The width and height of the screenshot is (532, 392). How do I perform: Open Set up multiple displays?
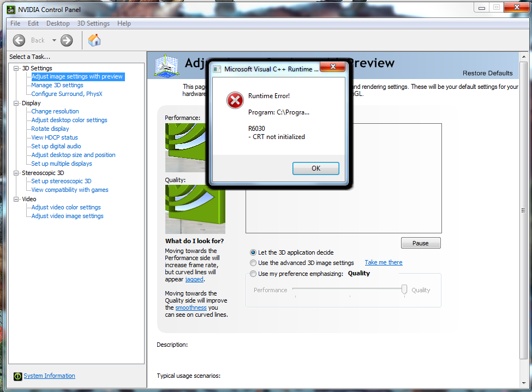click(x=62, y=164)
